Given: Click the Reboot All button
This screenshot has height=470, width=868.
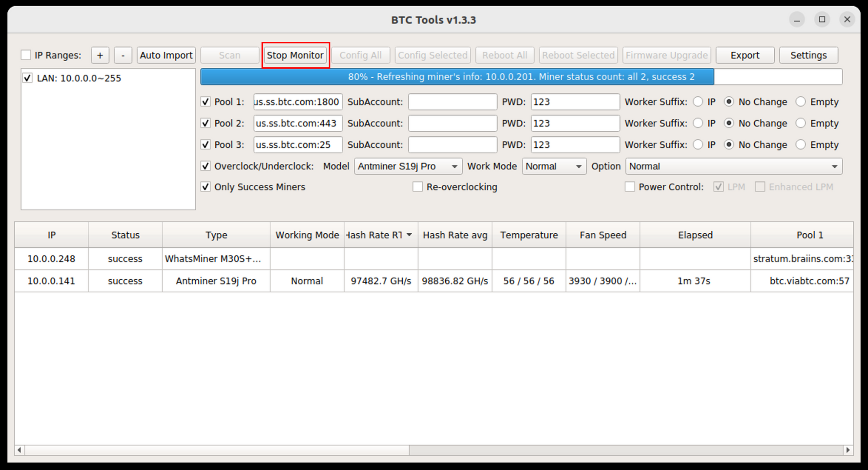Looking at the screenshot, I should 504,55.
